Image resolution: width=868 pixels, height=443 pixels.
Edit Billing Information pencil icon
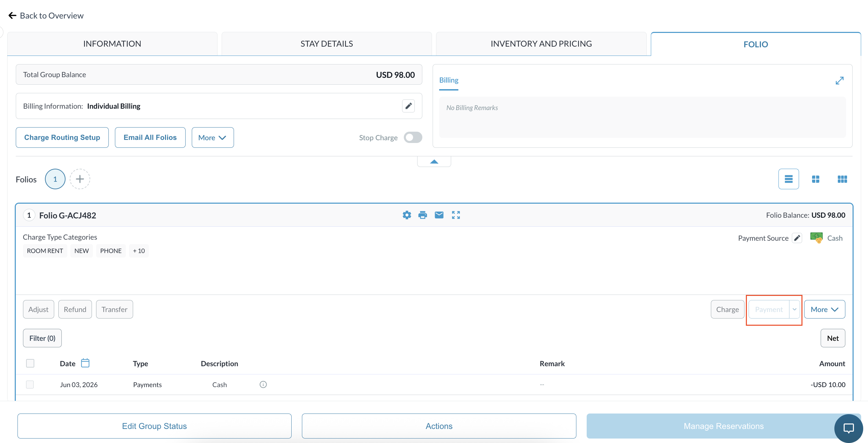click(x=408, y=106)
